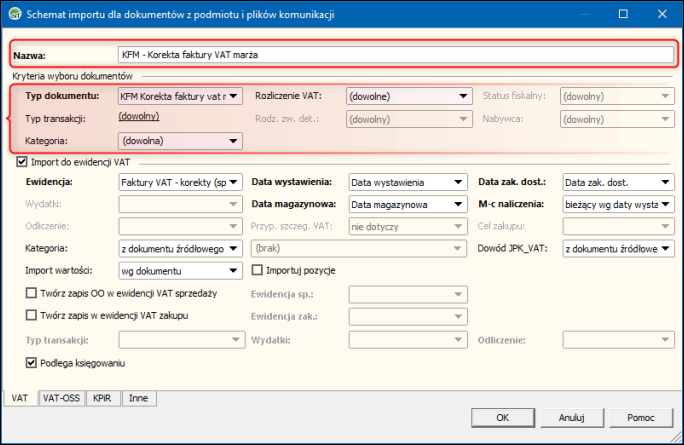Click the window resize grip in the corner
The height and width of the screenshot is (445, 684).
tap(676, 437)
